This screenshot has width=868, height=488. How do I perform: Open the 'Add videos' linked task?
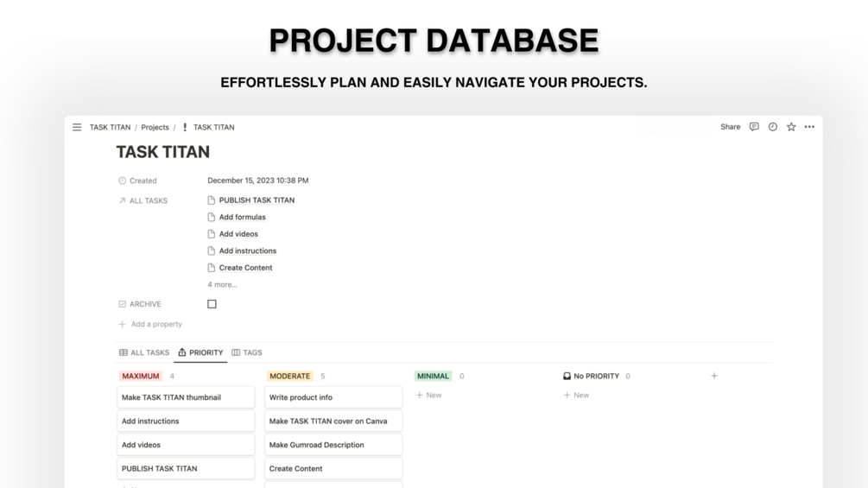(238, 234)
